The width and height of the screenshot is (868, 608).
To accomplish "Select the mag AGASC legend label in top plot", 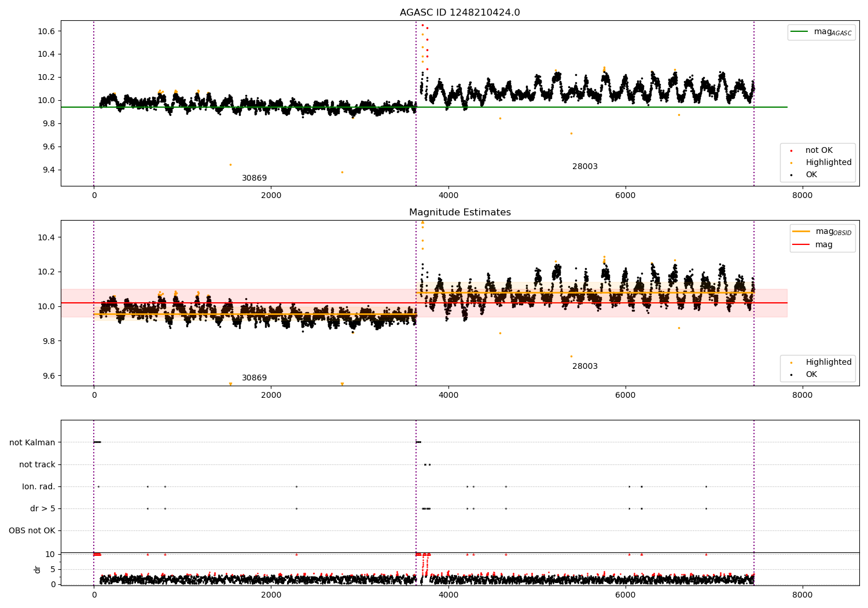I will 833,32.
